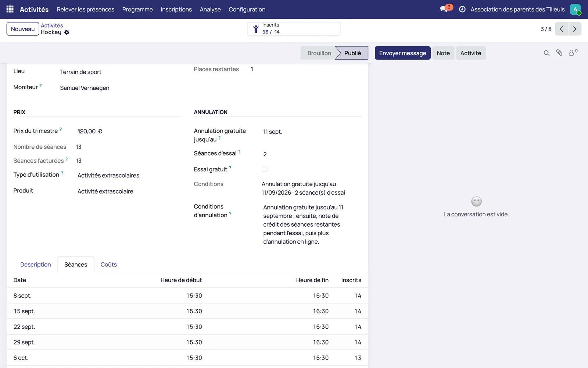
Task: Open the Relever les présences menu
Action: click(86, 9)
